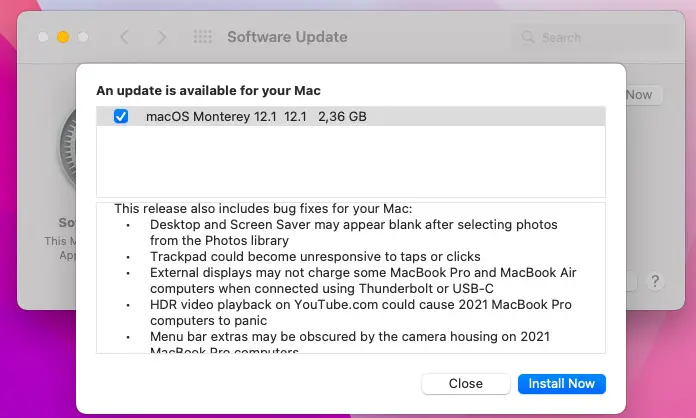This screenshot has height=418, width=696.
Task: Open help with the question mark button
Action: coord(655,281)
